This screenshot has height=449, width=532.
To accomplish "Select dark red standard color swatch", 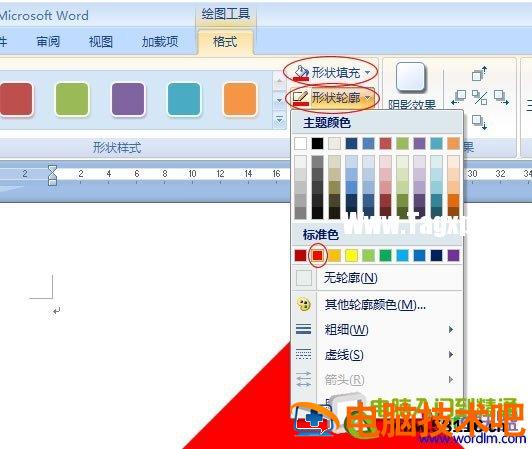I will 300,255.
